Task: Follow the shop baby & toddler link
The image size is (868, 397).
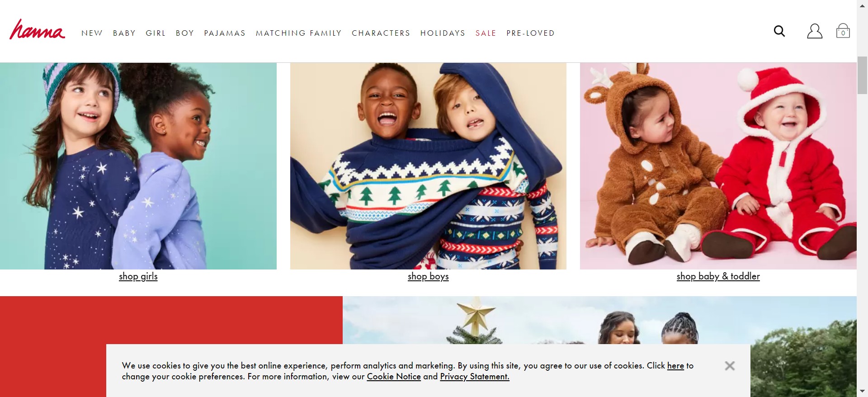Action: 718,276
